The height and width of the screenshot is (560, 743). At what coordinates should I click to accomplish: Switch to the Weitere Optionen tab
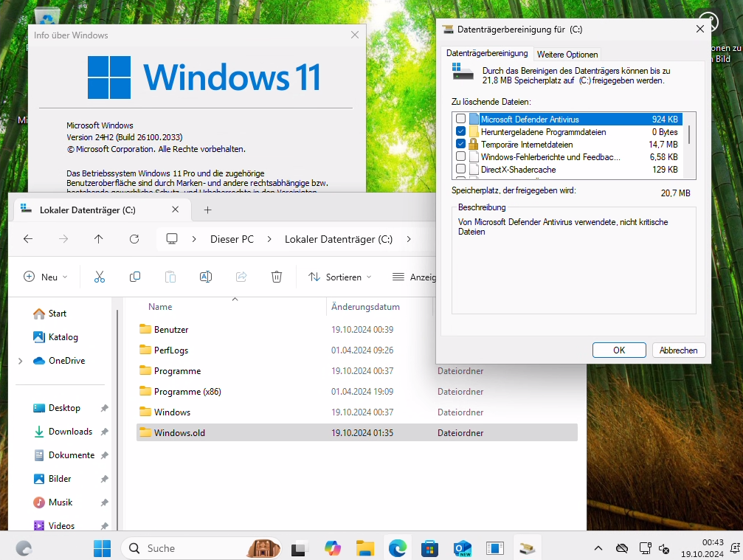(567, 55)
